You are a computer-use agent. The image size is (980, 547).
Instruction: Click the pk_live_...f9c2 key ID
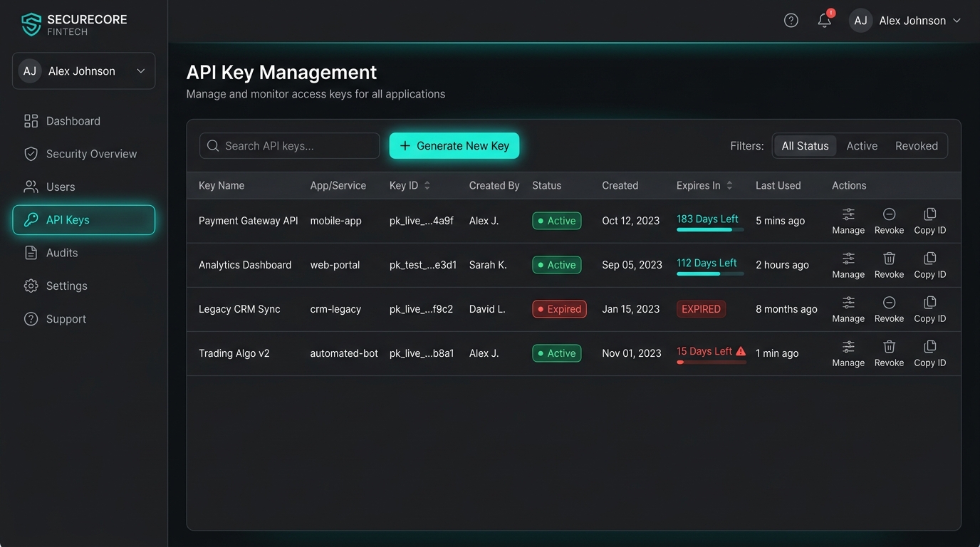pos(421,309)
